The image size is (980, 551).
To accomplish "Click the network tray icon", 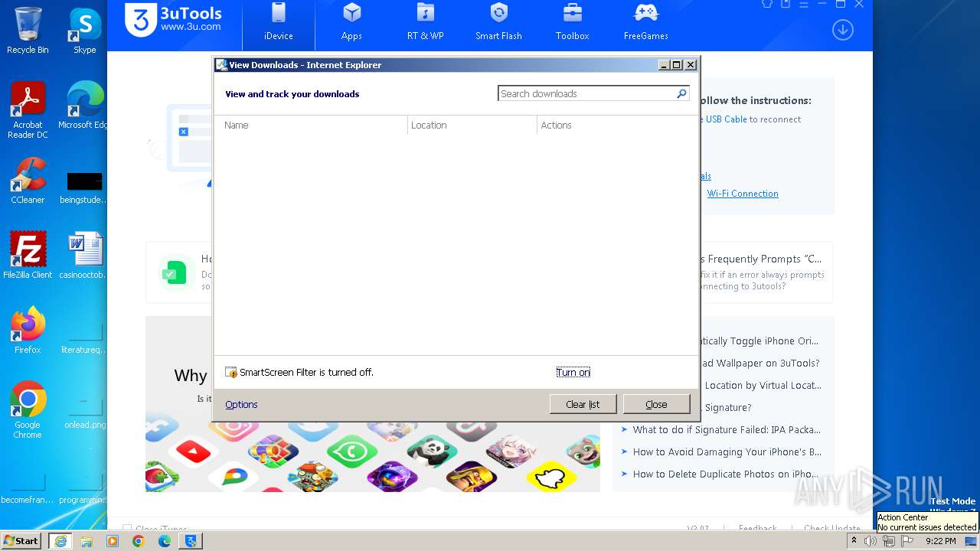I will (x=889, y=541).
